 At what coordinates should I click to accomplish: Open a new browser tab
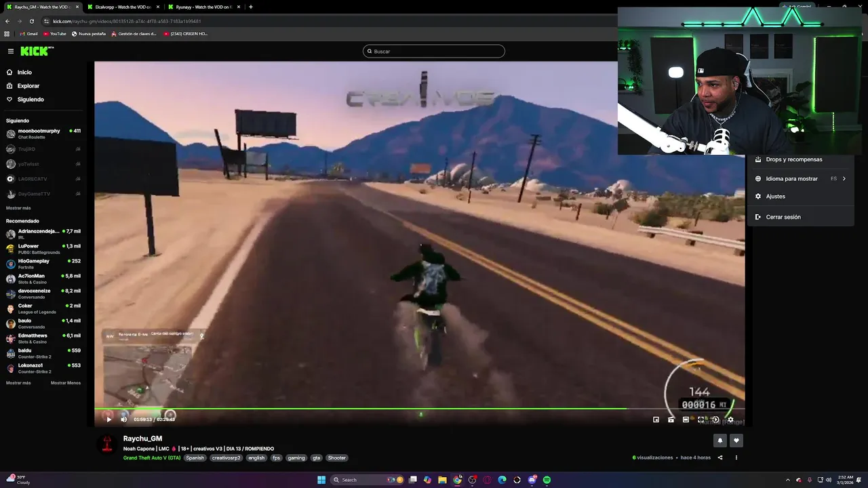pos(251,7)
